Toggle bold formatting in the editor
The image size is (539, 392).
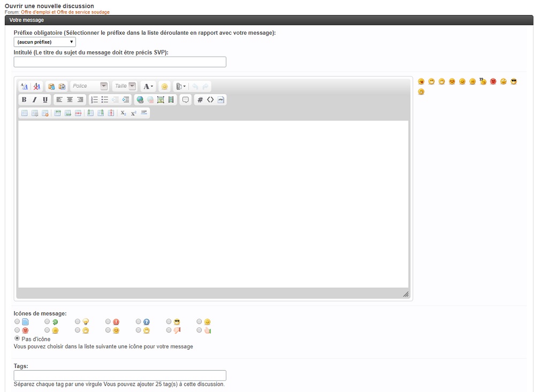(x=24, y=99)
